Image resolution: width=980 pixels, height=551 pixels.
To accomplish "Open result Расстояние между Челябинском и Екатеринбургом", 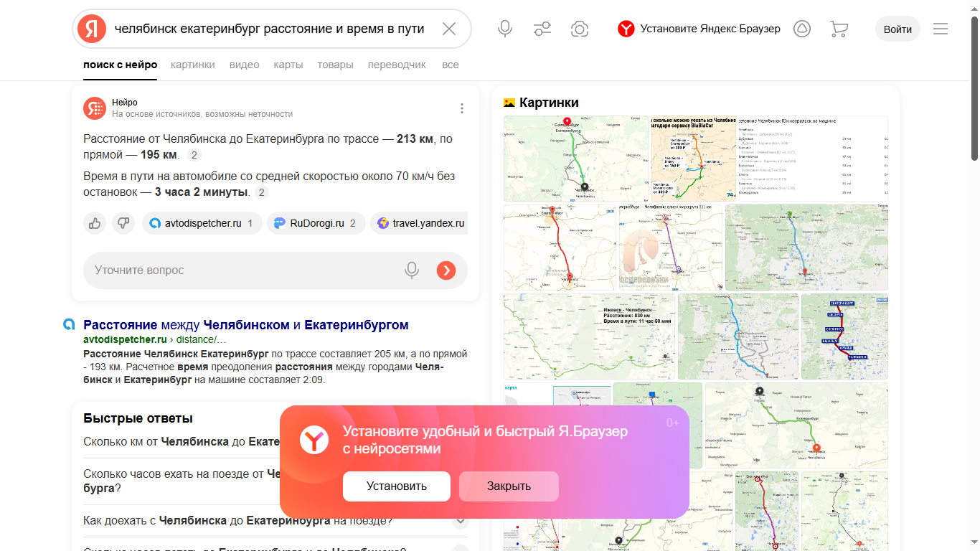I will 246,325.
